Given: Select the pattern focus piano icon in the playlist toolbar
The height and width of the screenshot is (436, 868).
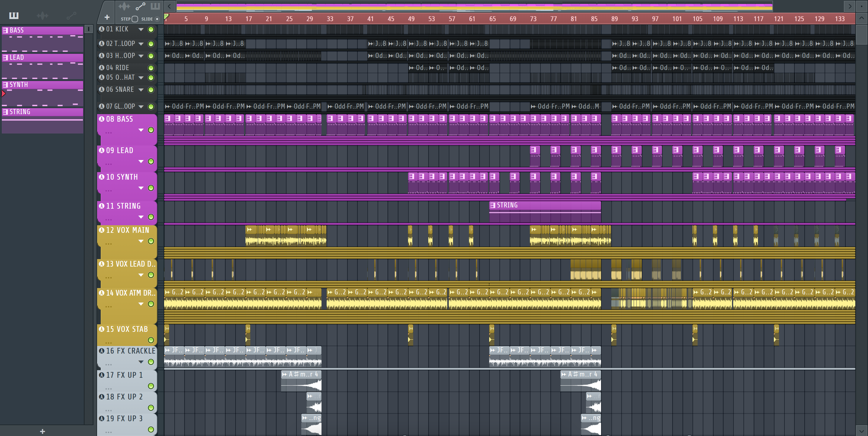Looking at the screenshot, I should click(x=155, y=6).
